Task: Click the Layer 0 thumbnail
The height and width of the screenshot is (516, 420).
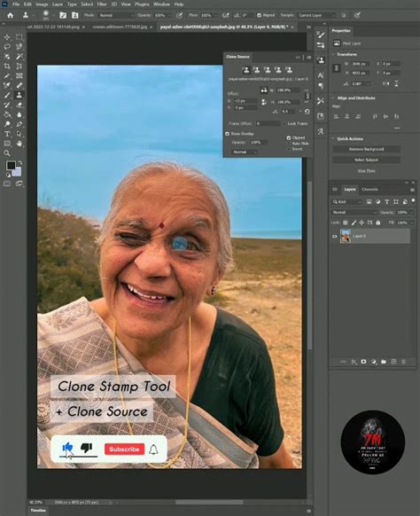Action: point(346,237)
